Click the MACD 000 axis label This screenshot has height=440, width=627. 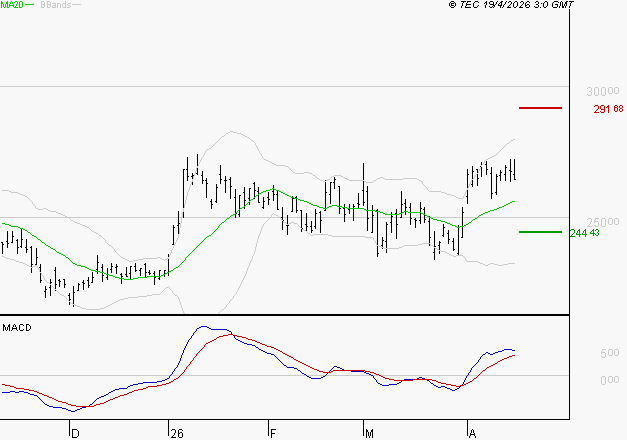(x=609, y=380)
